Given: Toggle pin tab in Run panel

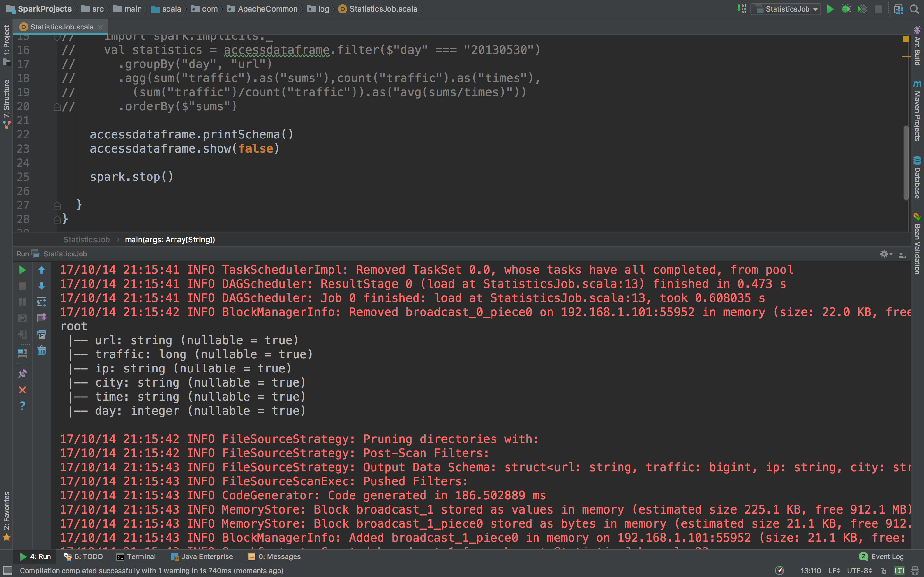Looking at the screenshot, I should [x=22, y=373].
